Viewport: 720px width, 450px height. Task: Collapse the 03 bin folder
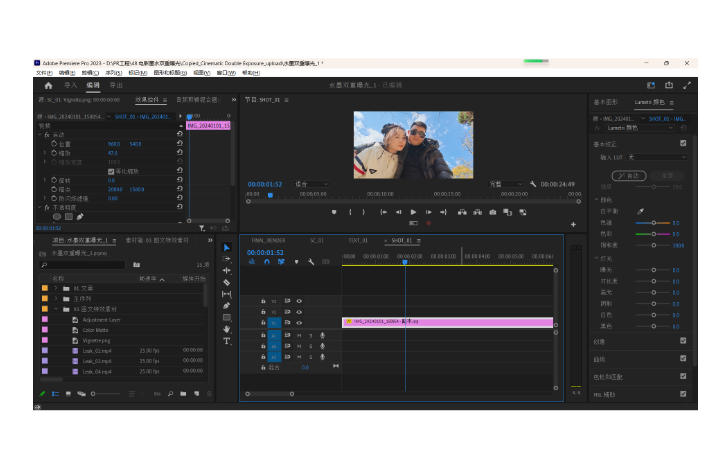click(56, 309)
